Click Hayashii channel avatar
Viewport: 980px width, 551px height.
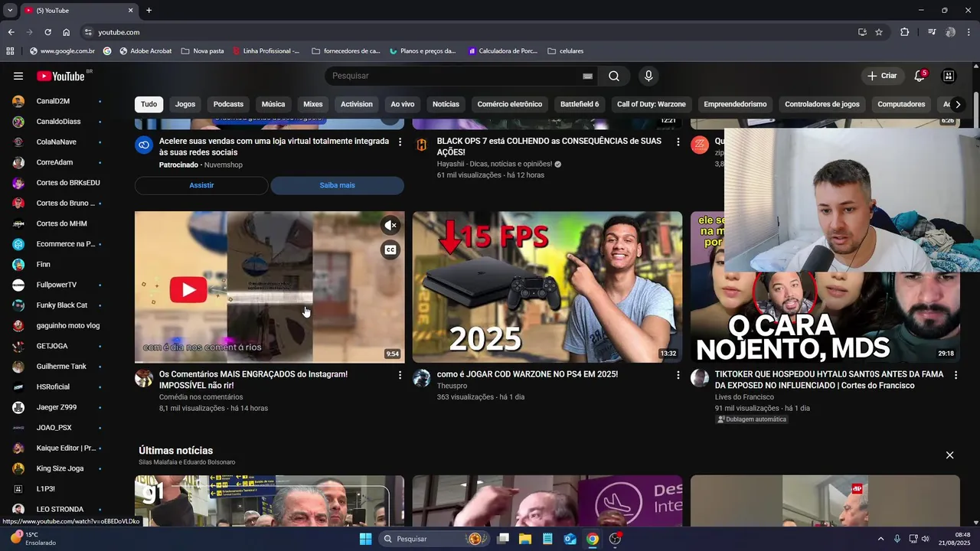click(x=422, y=145)
